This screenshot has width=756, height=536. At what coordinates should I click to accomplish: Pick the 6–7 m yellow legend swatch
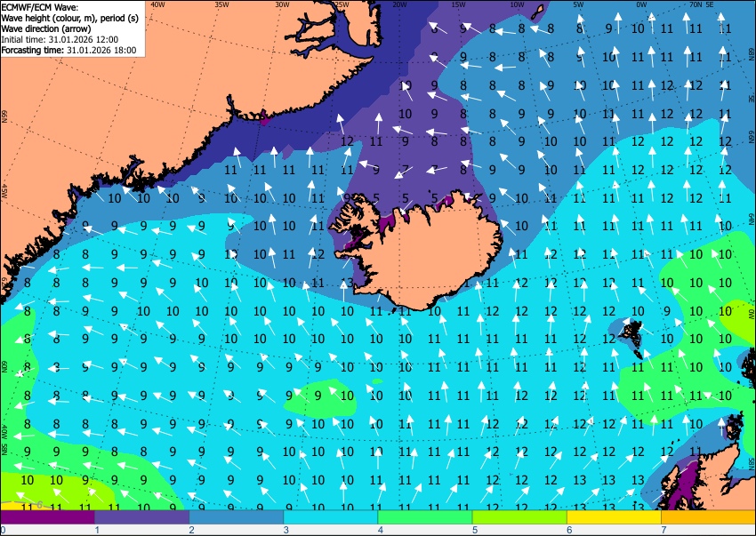[615, 517]
